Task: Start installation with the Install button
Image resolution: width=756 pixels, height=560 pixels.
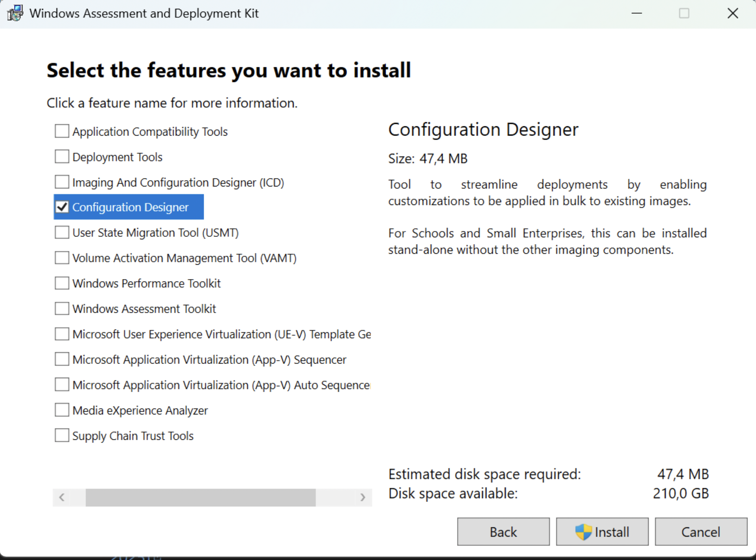Action: pos(602,532)
